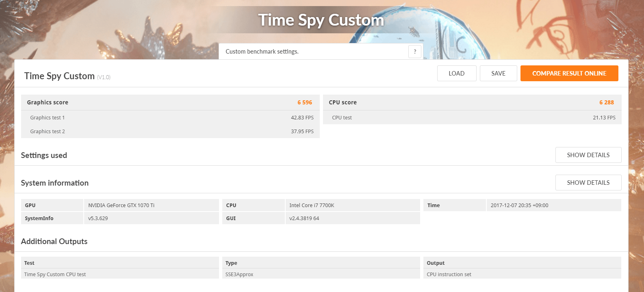
Task: Click the benchmark time stamp value
Action: [519, 205]
